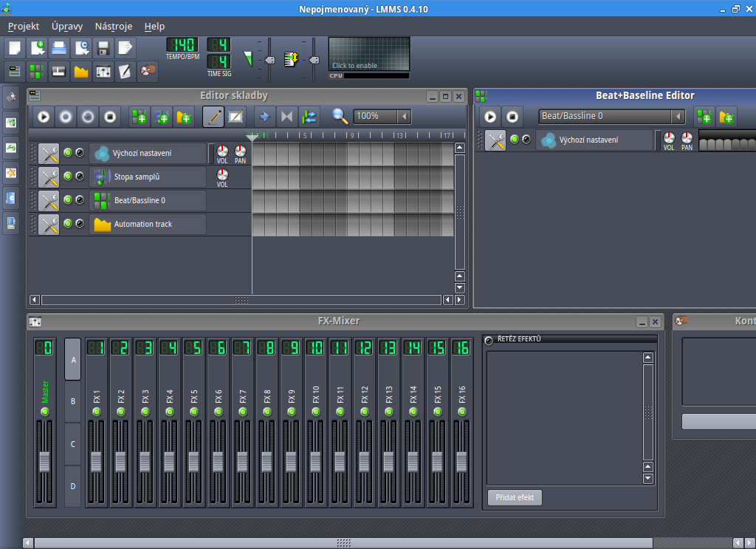Click the Přidat efekt button

515,497
